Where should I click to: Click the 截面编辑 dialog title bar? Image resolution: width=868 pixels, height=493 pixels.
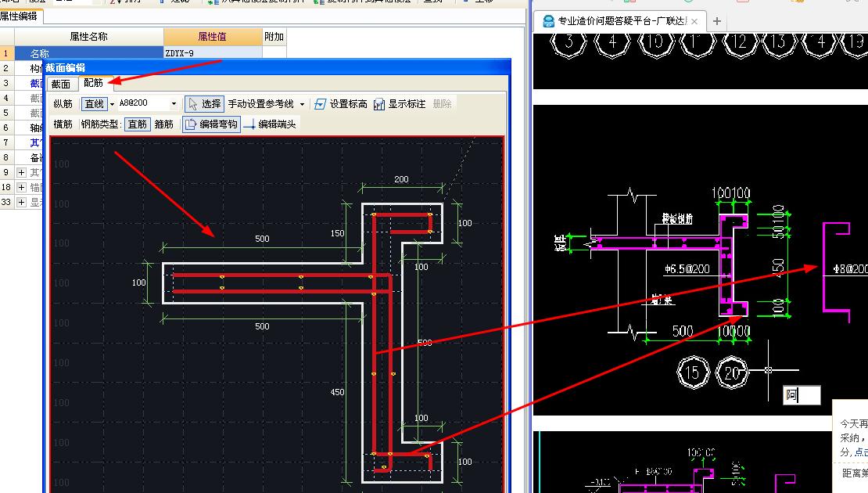click(277, 67)
